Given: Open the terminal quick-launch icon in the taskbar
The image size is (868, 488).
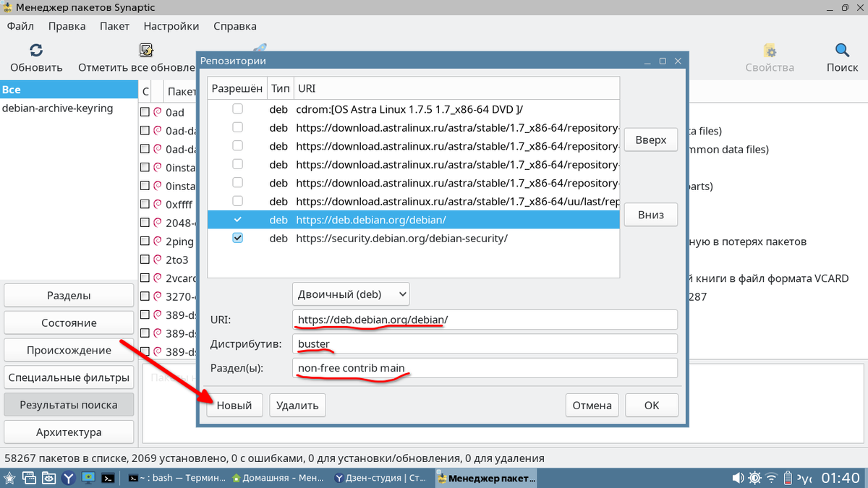Looking at the screenshot, I should (x=107, y=478).
